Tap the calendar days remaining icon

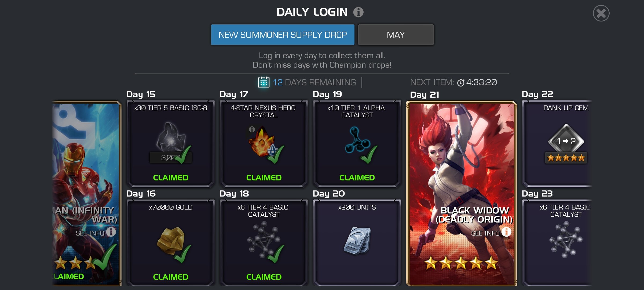point(264,82)
